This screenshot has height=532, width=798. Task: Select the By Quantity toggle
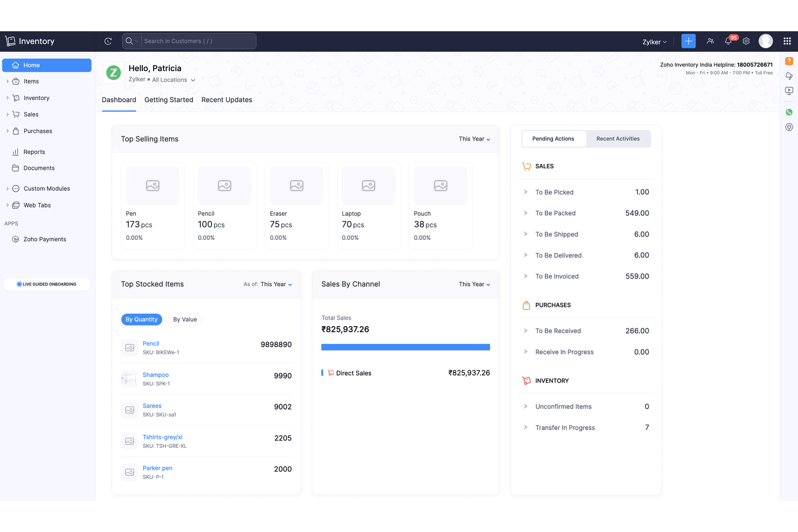coord(142,319)
